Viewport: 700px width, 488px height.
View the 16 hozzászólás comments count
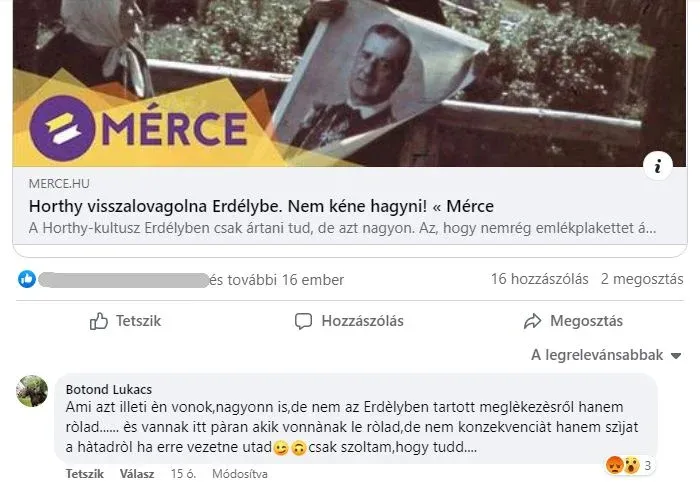pos(540,279)
